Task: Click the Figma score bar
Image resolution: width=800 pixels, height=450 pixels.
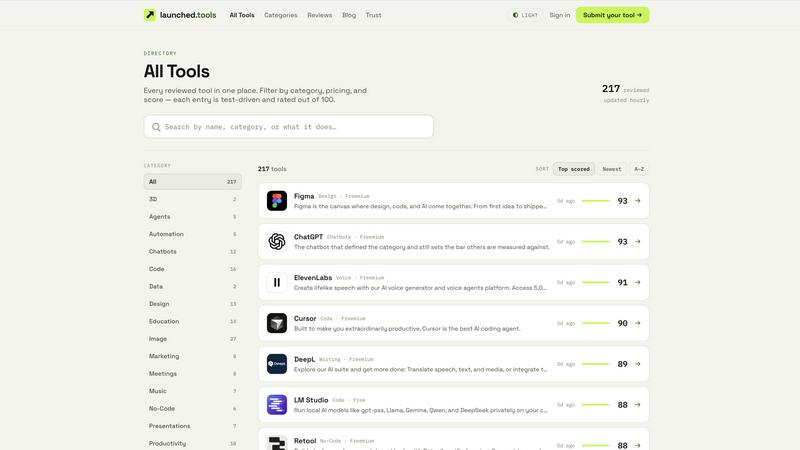Action: 596,201
